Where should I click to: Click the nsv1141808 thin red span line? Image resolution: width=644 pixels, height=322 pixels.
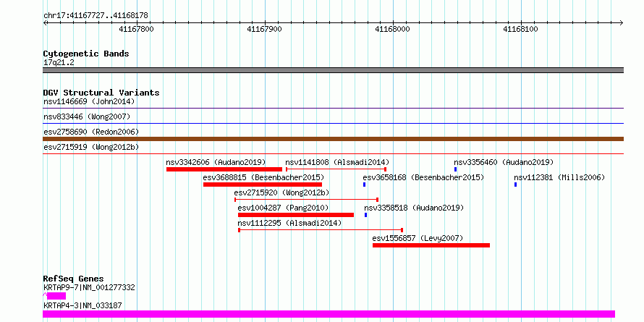coord(336,169)
